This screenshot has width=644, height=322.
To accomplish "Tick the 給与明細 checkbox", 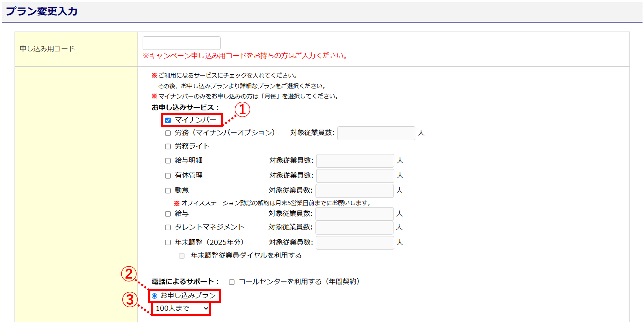I will click(x=168, y=161).
